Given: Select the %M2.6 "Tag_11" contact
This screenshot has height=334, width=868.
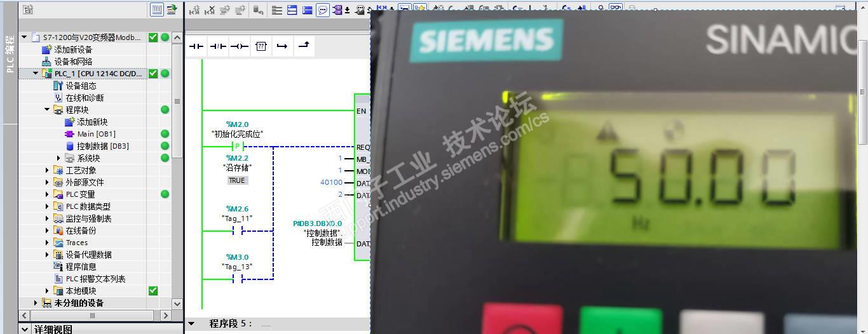Looking at the screenshot, I should 237,230.
